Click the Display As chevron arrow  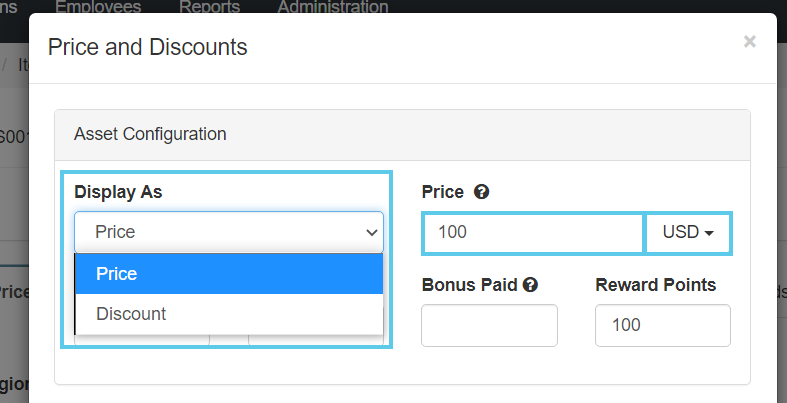371,232
